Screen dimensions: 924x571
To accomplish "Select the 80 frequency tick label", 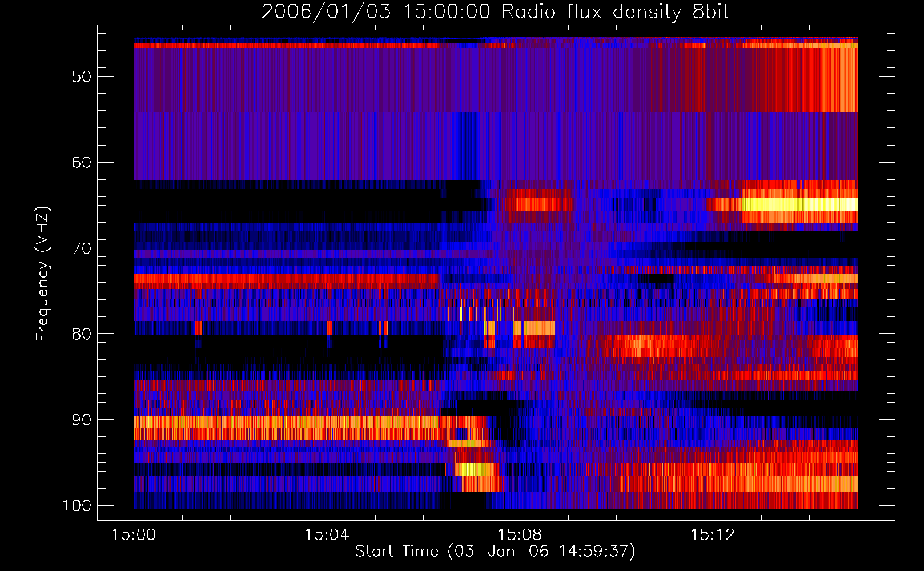I will [82, 334].
